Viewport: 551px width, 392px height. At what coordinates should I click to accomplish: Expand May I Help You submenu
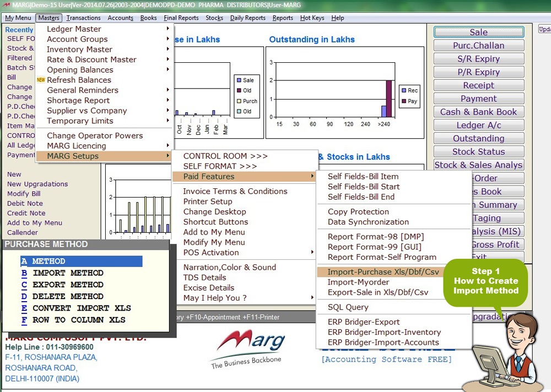tap(244, 297)
